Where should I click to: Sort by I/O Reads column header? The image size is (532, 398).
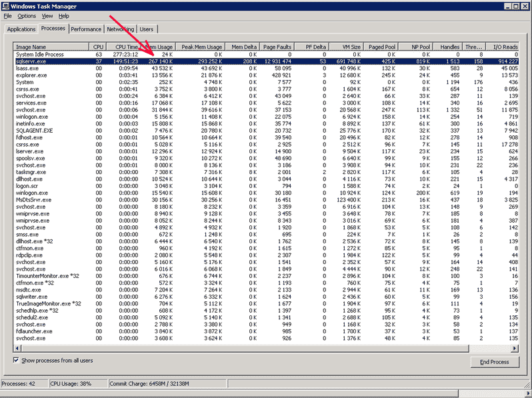[502, 47]
